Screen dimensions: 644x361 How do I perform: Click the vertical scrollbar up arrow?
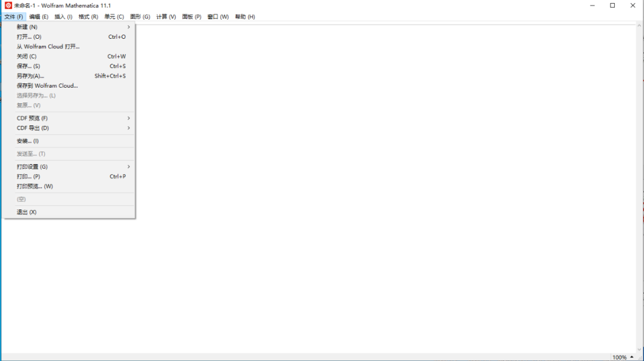tap(639, 26)
